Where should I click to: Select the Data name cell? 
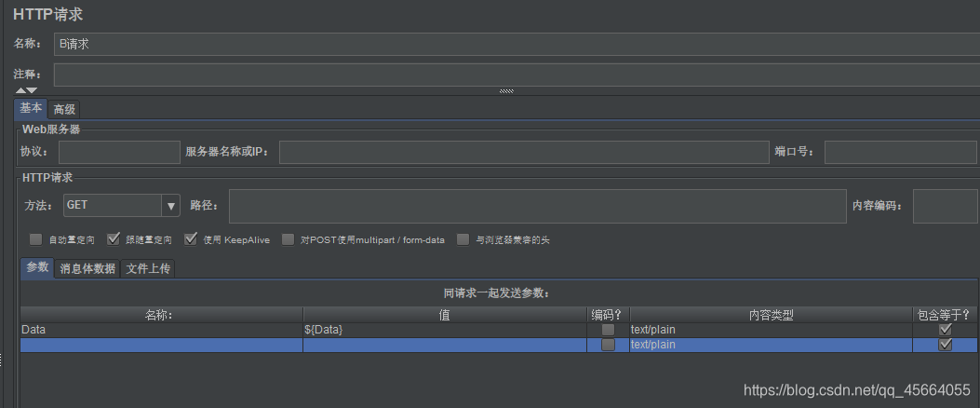pos(161,330)
